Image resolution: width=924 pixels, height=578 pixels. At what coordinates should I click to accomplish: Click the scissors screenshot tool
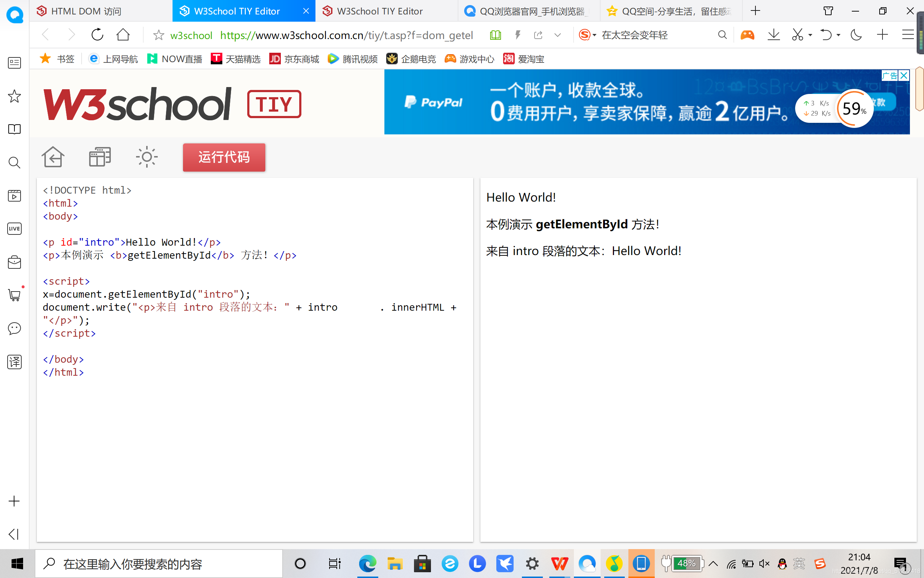click(797, 35)
